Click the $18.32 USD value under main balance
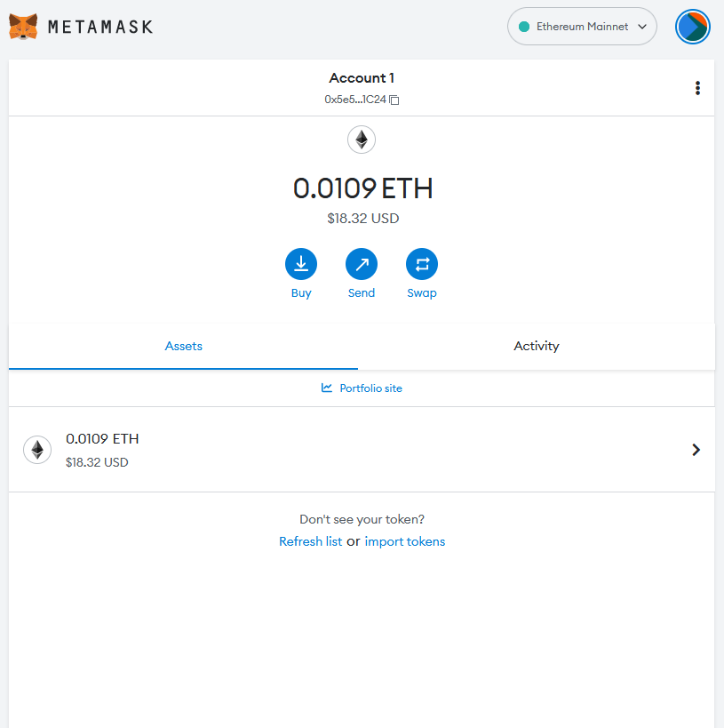Screen dimensions: 724x728 [363, 218]
